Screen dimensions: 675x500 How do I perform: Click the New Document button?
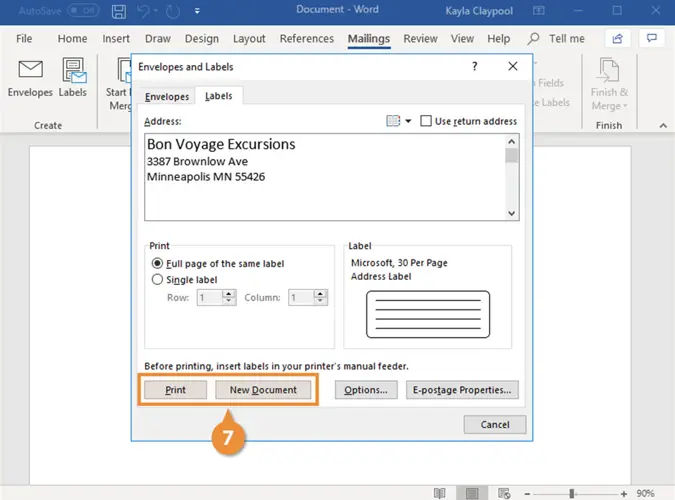263,390
